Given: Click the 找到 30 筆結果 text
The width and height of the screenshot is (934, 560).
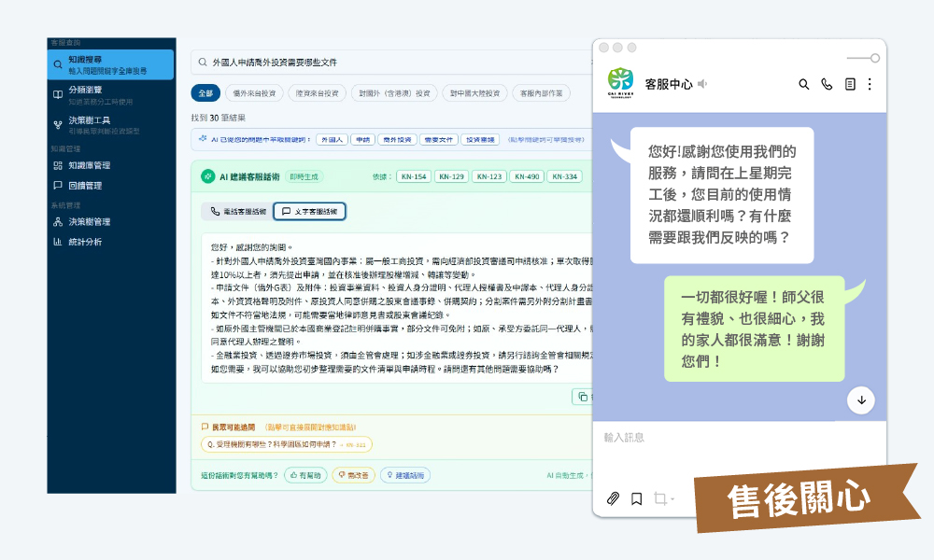Looking at the screenshot, I should [219, 118].
